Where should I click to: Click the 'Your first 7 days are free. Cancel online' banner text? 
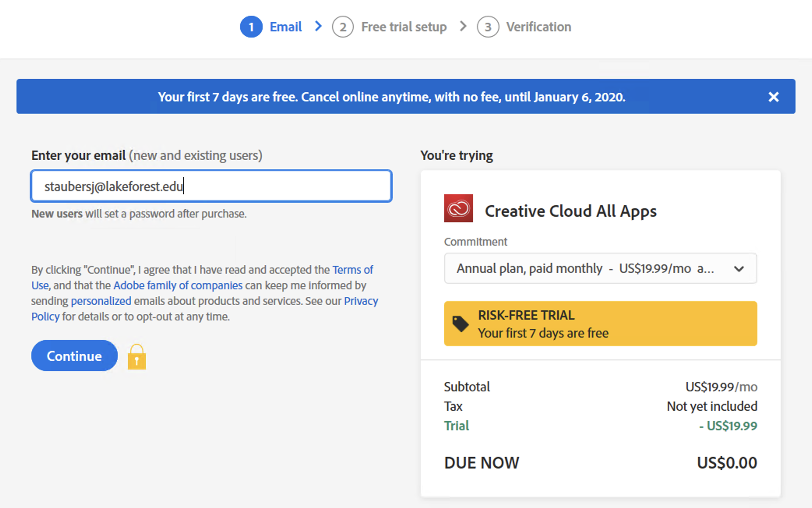[392, 97]
